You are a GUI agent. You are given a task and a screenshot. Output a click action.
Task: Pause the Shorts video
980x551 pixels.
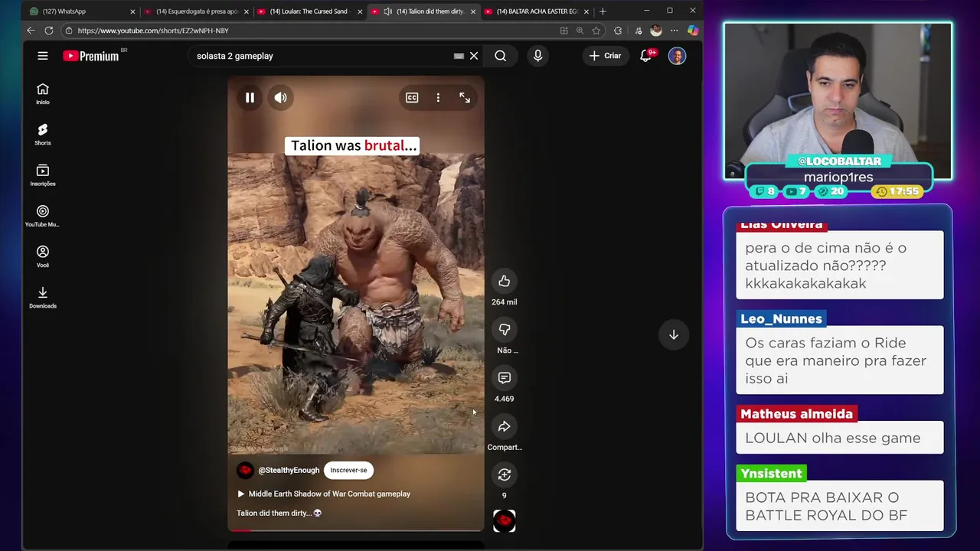tap(250, 97)
